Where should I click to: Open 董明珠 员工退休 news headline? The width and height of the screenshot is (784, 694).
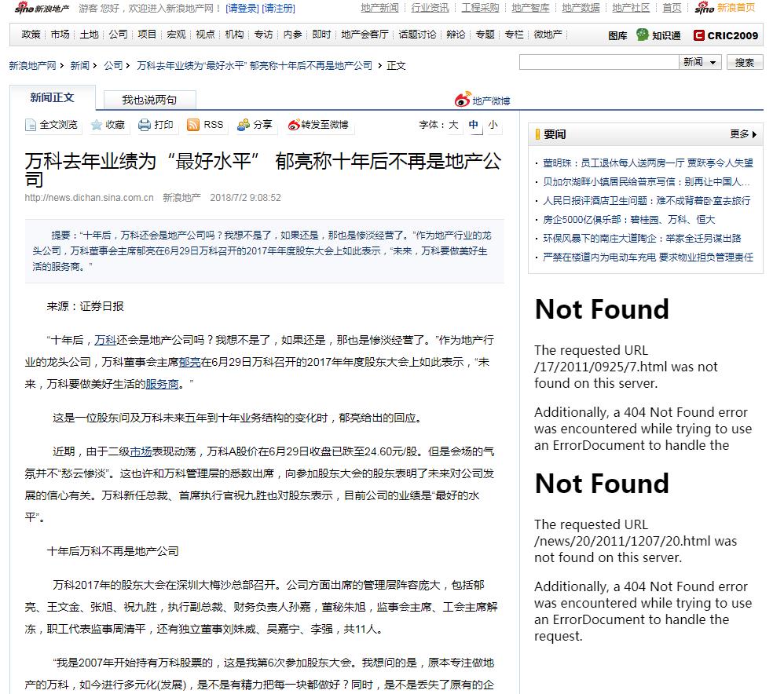pos(648,163)
